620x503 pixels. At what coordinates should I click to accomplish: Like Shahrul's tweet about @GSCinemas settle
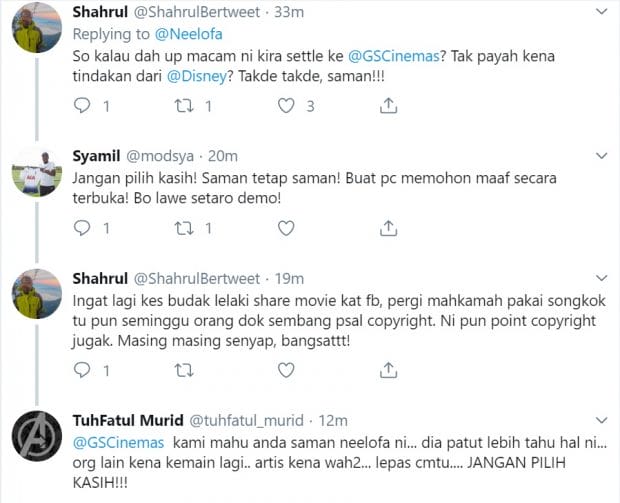286,105
